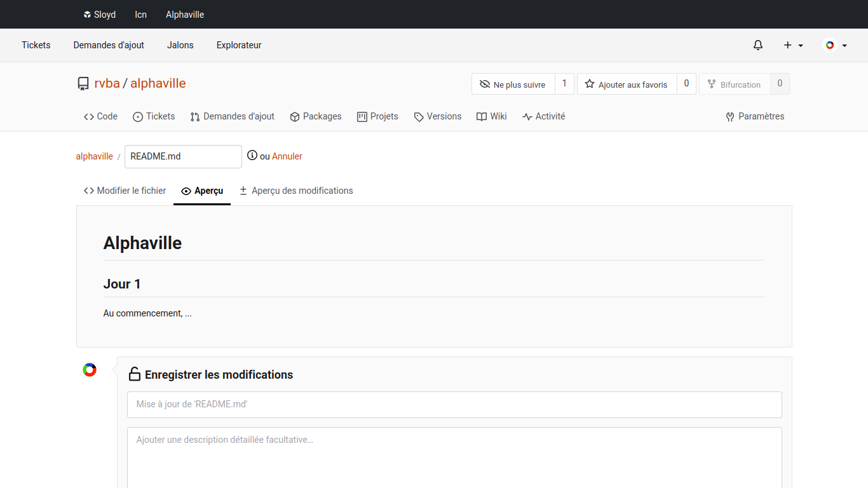This screenshot has height=488, width=868.
Task: Click the commit summary input field
Action: point(454,405)
